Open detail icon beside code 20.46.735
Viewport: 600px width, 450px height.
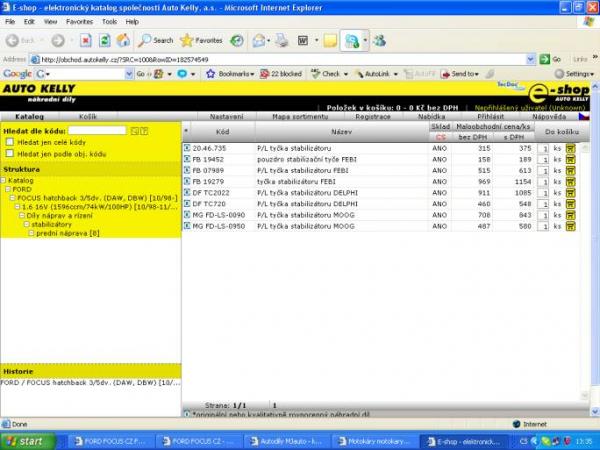[x=187, y=148]
